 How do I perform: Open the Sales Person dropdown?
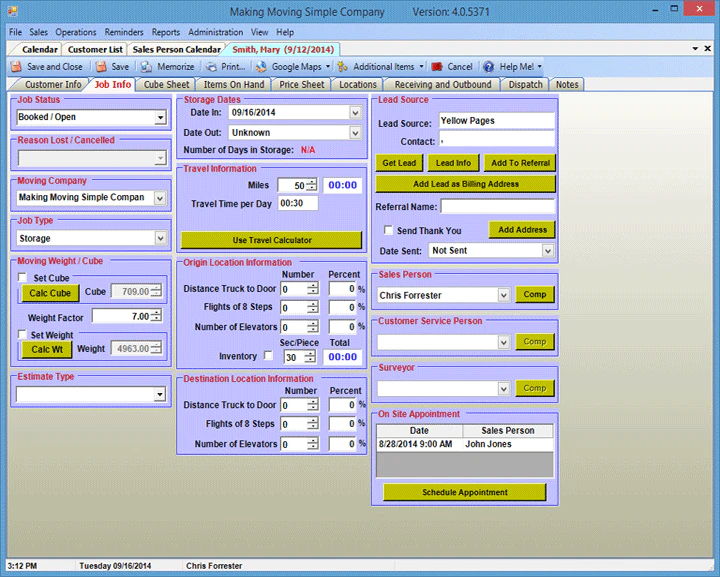[504, 295]
